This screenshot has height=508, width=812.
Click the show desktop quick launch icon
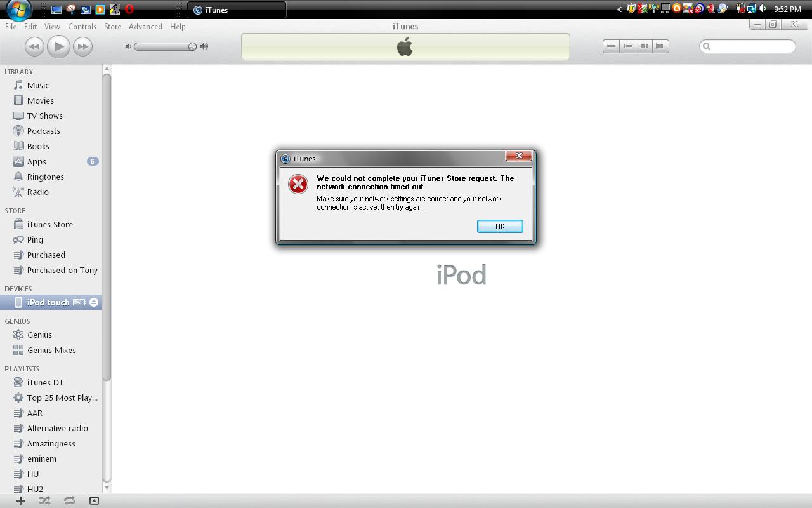point(56,10)
